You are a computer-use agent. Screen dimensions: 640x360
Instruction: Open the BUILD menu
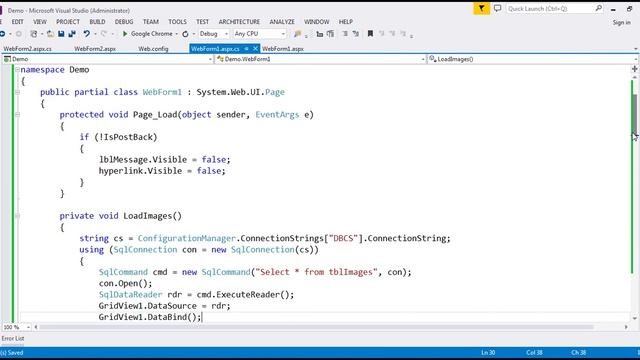(x=97, y=22)
